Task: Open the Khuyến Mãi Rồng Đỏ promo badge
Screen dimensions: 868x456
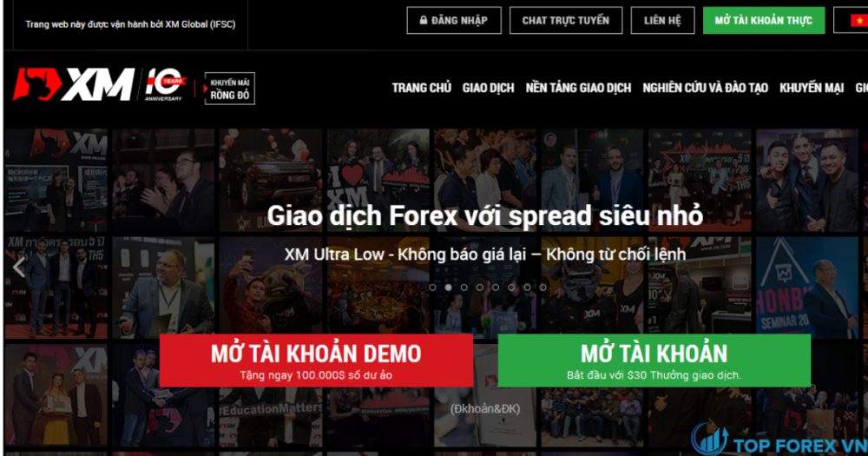Action: 229,89
